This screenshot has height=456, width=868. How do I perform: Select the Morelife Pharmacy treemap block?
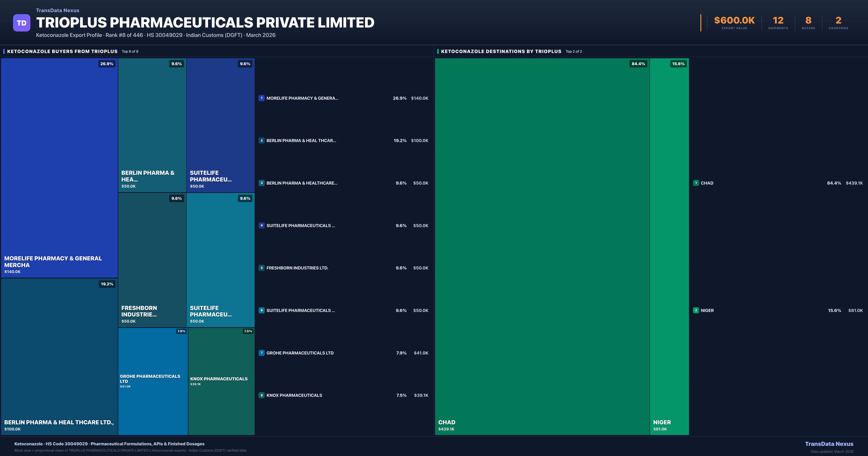pos(59,168)
